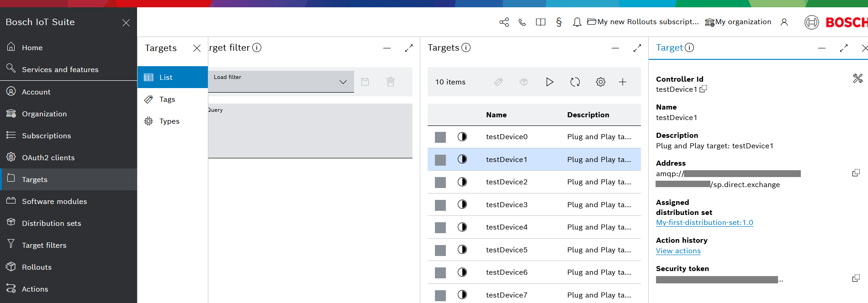Tick the testDevice3 row checkbox
Viewport: 868px width, 303px height.
(440, 205)
